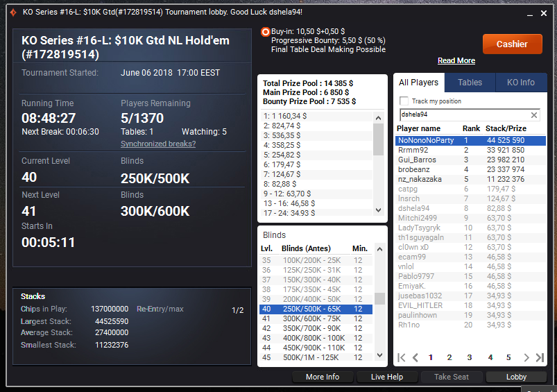Select blinds level 45 row 500K/1M

tap(316, 357)
